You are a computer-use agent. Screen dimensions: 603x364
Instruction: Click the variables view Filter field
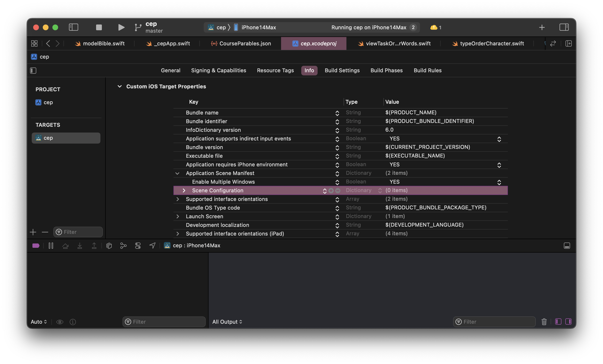164,322
